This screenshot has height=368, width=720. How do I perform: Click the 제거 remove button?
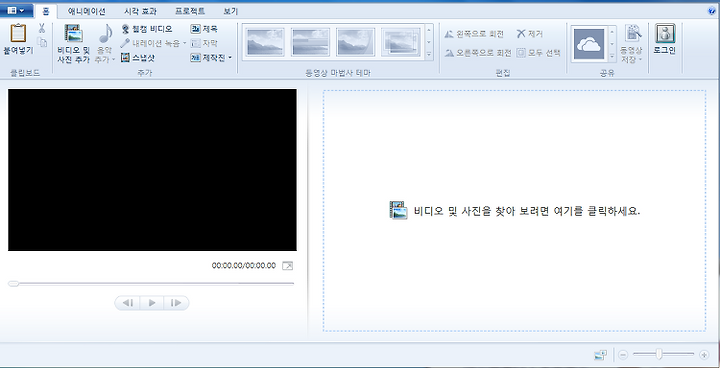[x=529, y=34]
